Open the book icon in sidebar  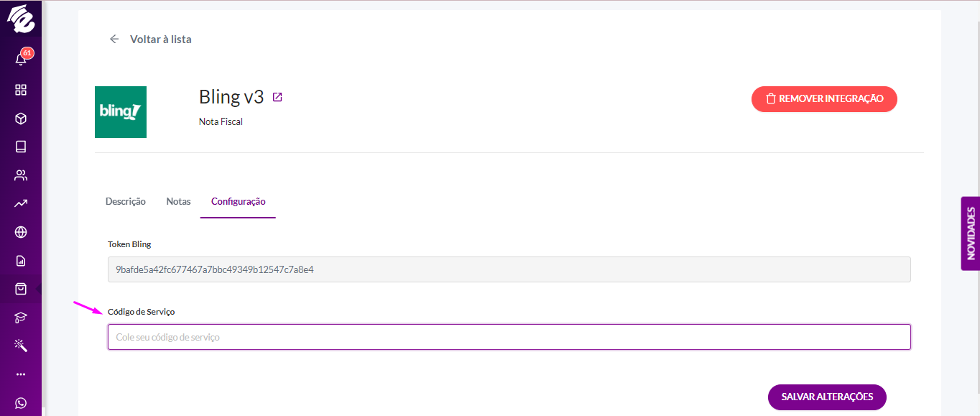pos(21,147)
